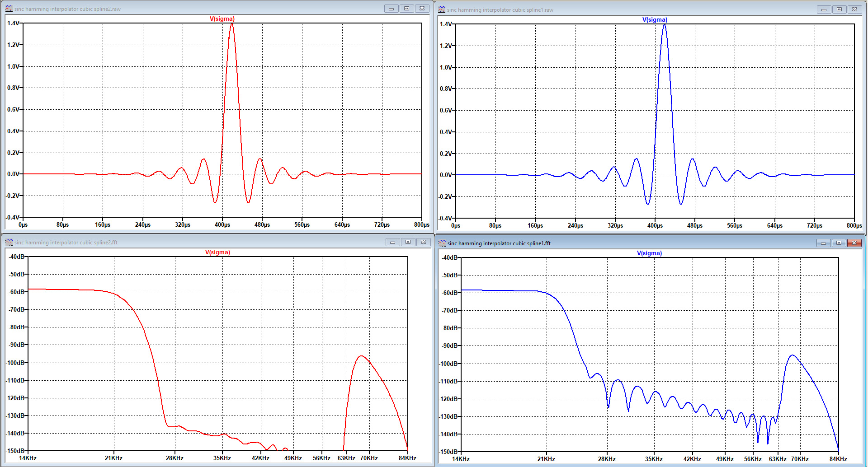Image resolution: width=868 pixels, height=467 pixels.
Task: Maximize the spline1.fft window
Action: click(839, 243)
